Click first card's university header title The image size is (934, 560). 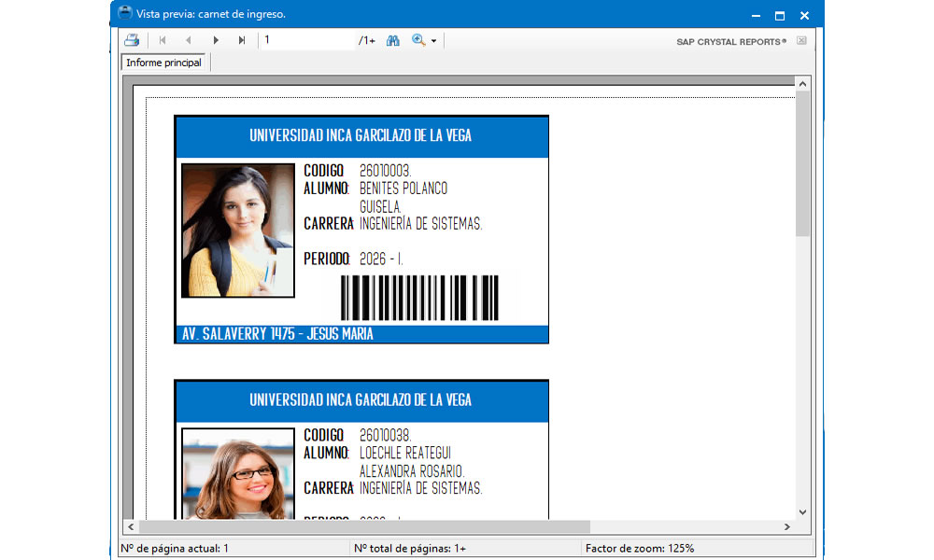(x=361, y=135)
